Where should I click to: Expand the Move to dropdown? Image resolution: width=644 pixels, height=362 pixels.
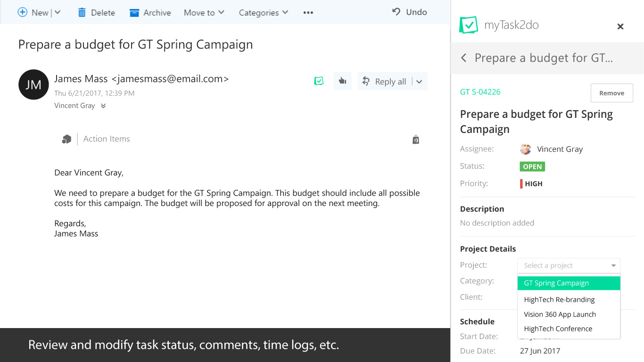tap(222, 13)
